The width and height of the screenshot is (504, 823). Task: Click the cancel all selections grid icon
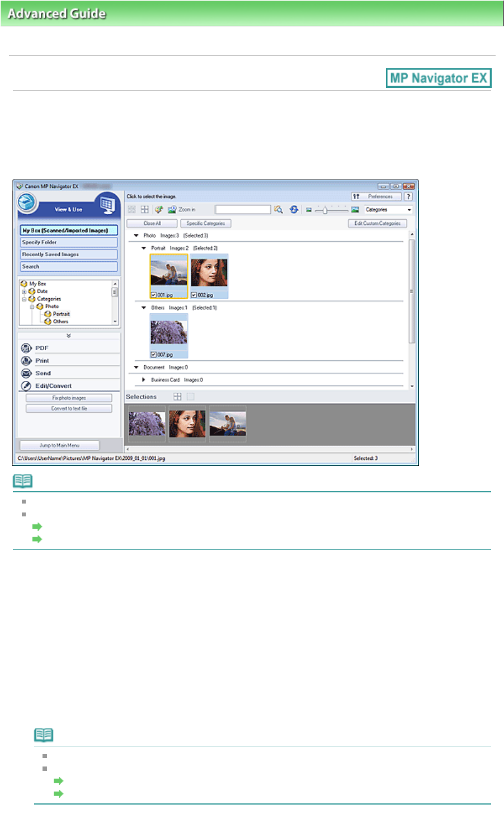click(144, 209)
